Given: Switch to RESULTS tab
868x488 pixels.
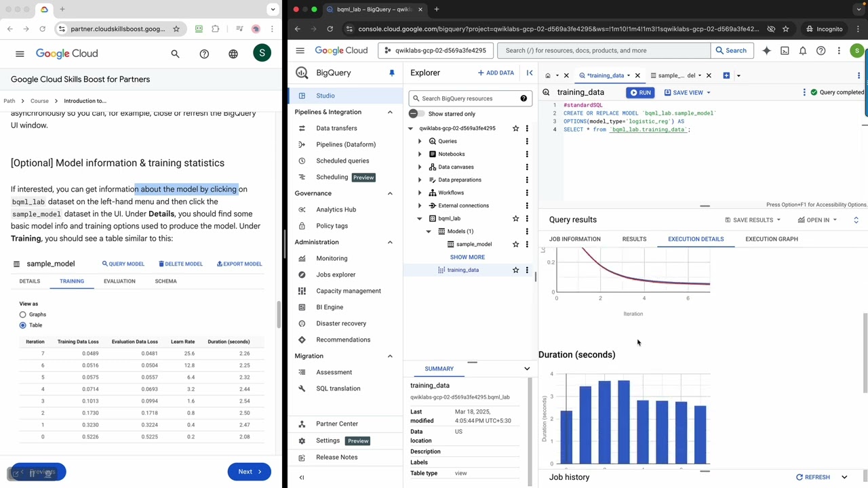Looking at the screenshot, I should pyautogui.click(x=634, y=239).
